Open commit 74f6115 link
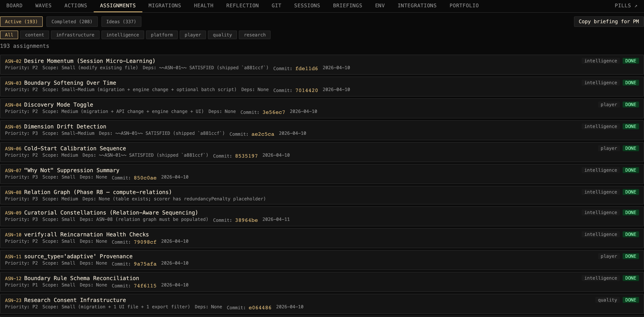Viewport: 644px width, 317px height. 145,286
